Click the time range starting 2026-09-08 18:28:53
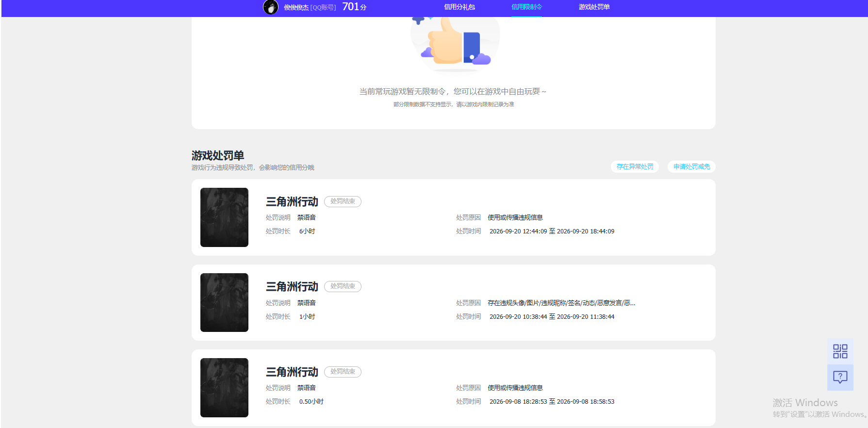Image resolution: width=868 pixels, height=428 pixels. click(552, 402)
